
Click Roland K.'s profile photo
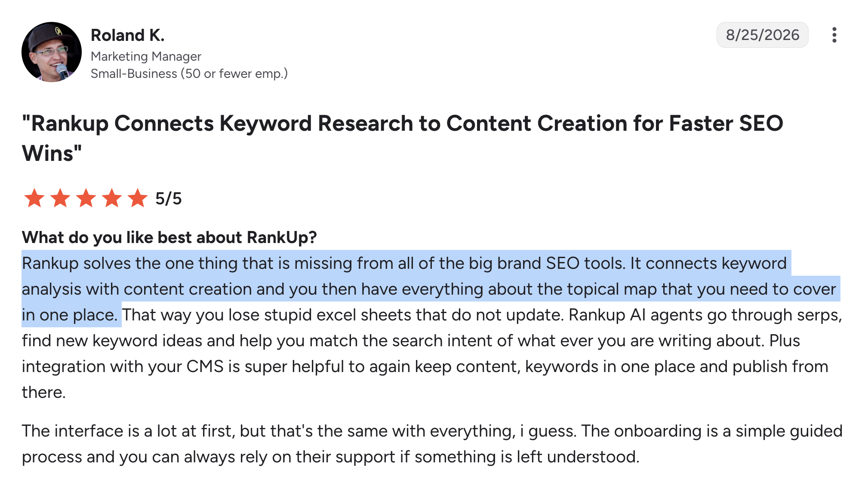pos(52,52)
